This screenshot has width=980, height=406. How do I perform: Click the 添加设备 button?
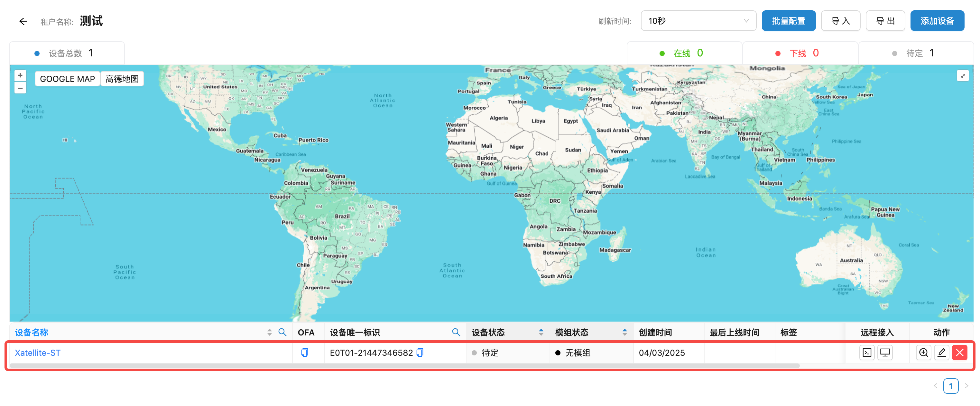[937, 21]
